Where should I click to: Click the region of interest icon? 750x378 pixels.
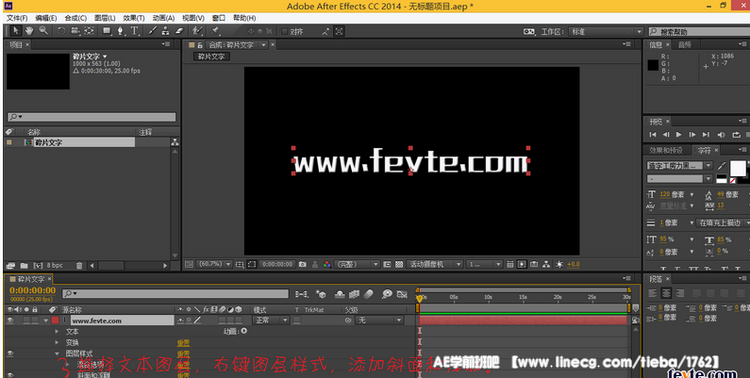(252, 264)
